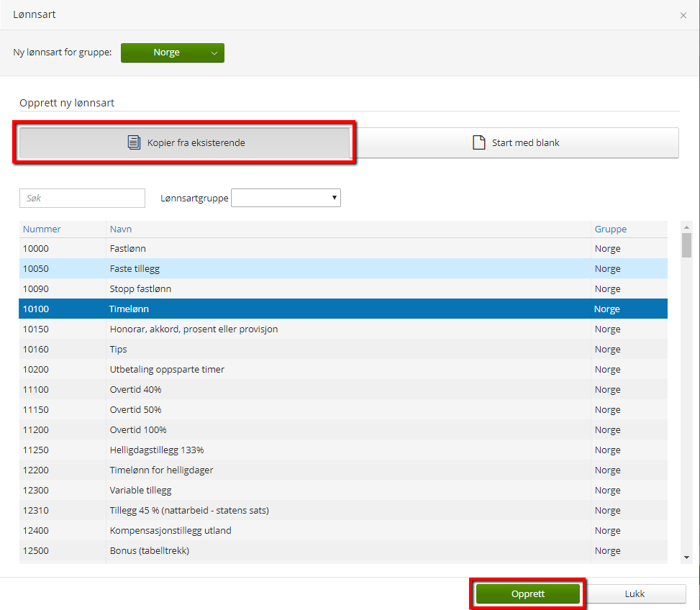This screenshot has height=610, width=700.
Task: Close the Lønnsart dialog with X
Action: click(683, 16)
